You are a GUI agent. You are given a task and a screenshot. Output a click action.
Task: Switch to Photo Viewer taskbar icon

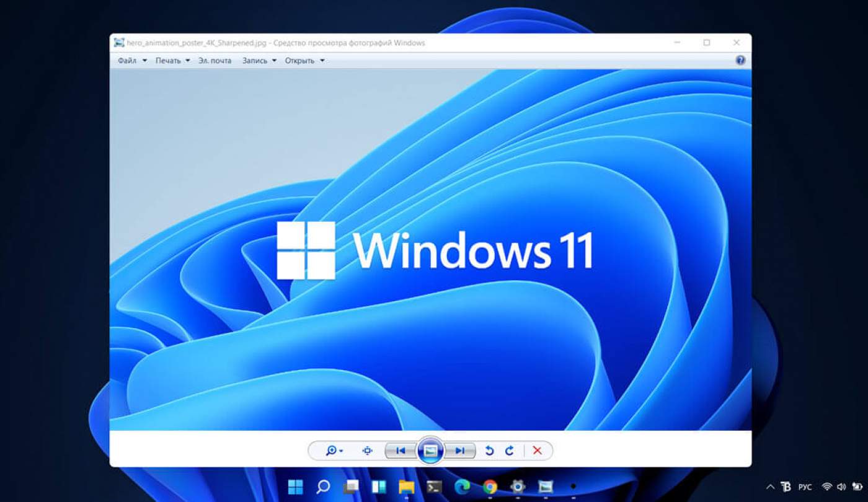[x=546, y=487]
